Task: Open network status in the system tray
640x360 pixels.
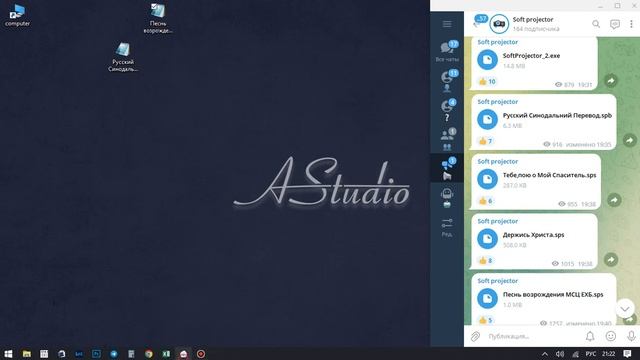Action: pos(575,354)
